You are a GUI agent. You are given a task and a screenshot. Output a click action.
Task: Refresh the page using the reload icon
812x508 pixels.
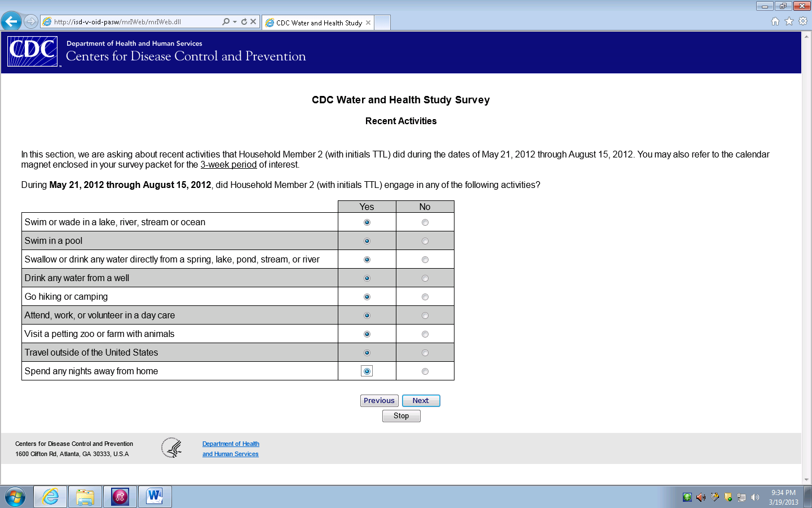(244, 21)
